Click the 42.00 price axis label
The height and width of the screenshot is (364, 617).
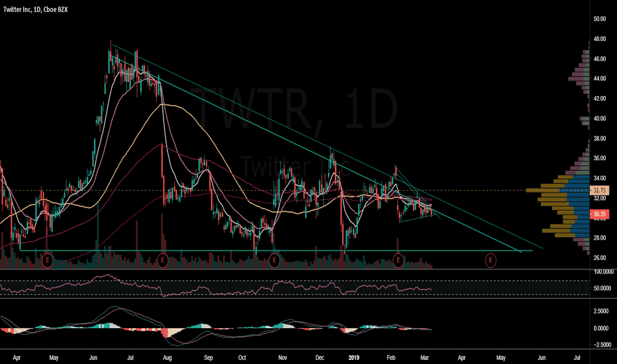pos(600,99)
